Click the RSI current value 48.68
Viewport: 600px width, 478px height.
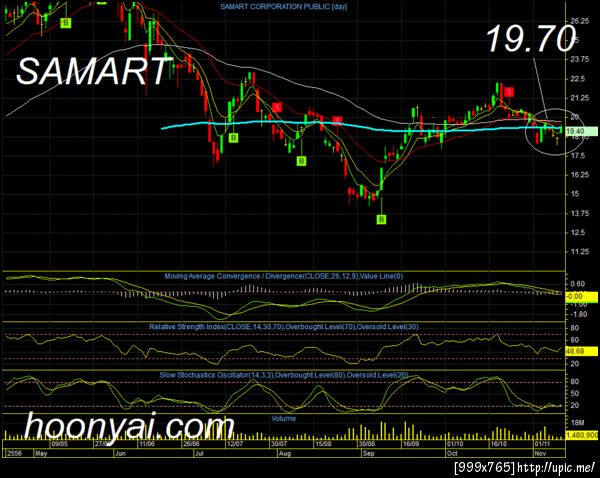[x=581, y=351]
